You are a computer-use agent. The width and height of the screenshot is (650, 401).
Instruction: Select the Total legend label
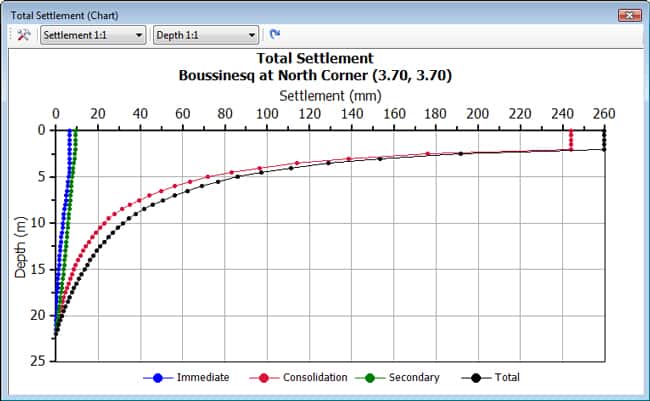coord(507,377)
